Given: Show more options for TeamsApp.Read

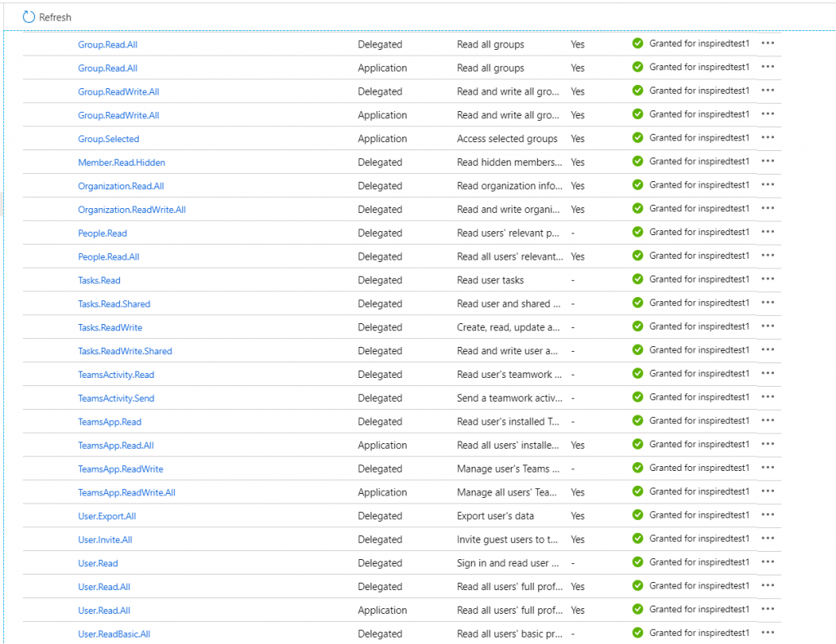Looking at the screenshot, I should tap(767, 421).
